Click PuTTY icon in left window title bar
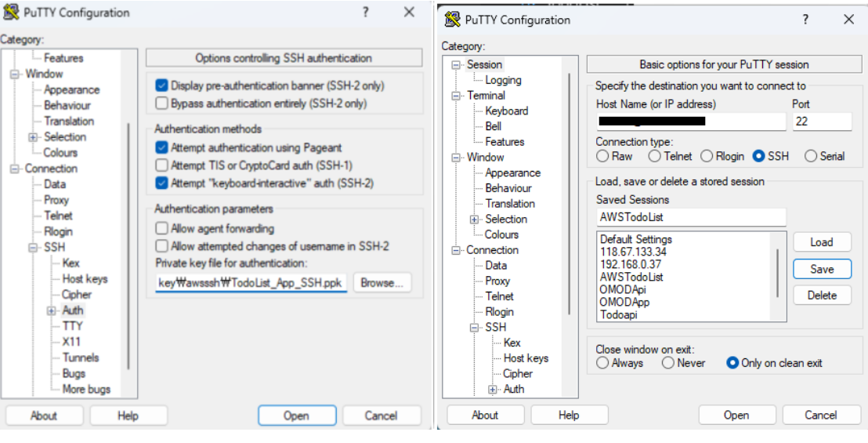This screenshot has height=443, width=868. click(11, 13)
